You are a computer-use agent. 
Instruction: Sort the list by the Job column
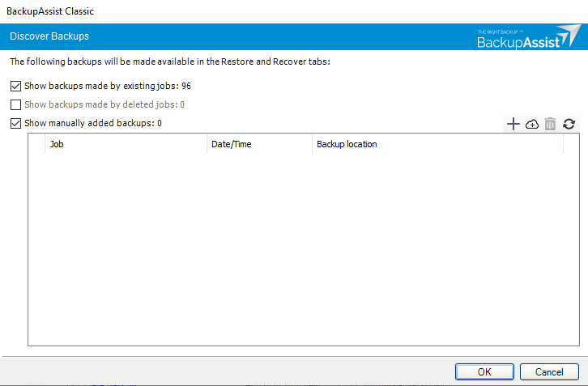coord(126,144)
